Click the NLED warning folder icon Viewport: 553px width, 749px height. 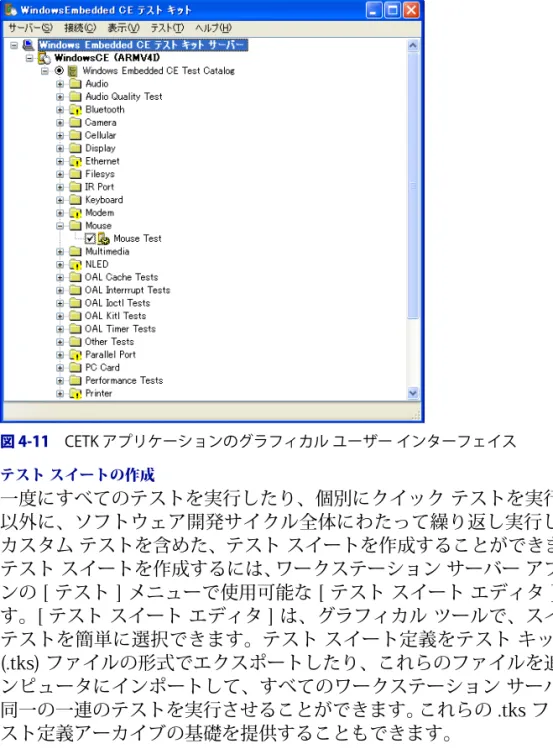[75, 265]
